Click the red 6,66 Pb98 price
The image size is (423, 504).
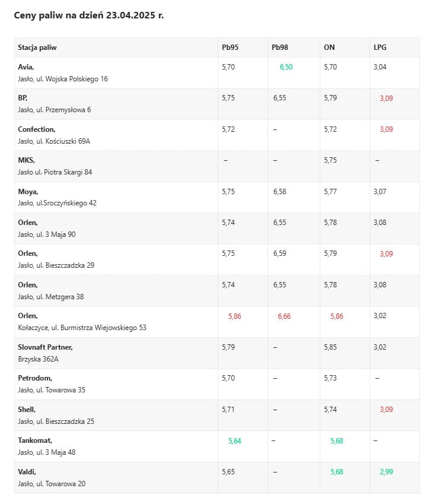pos(284,316)
